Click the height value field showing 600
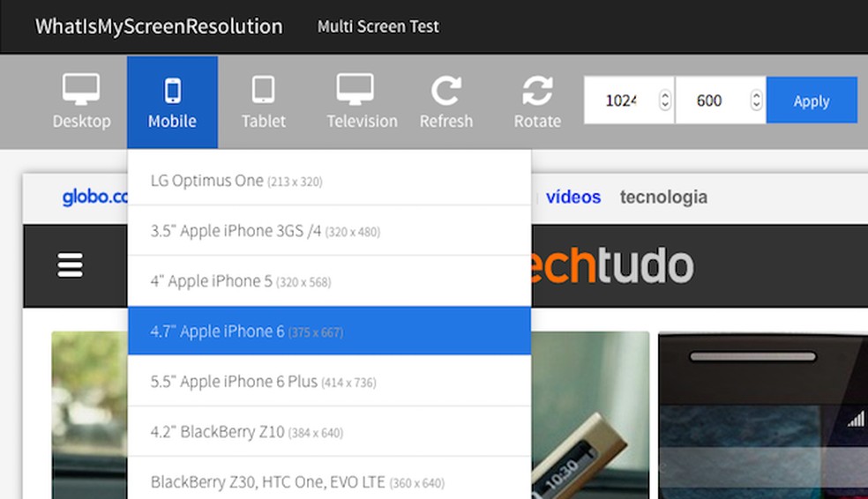 pos(709,101)
